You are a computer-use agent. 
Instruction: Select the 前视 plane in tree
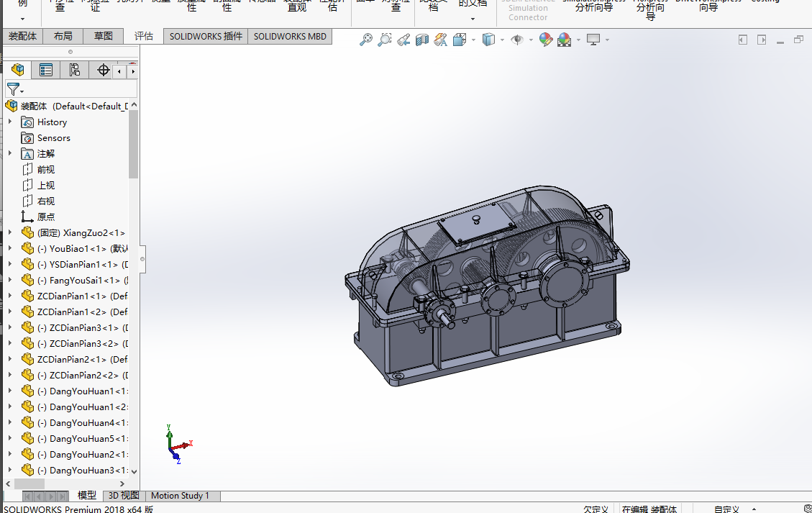[45, 170]
